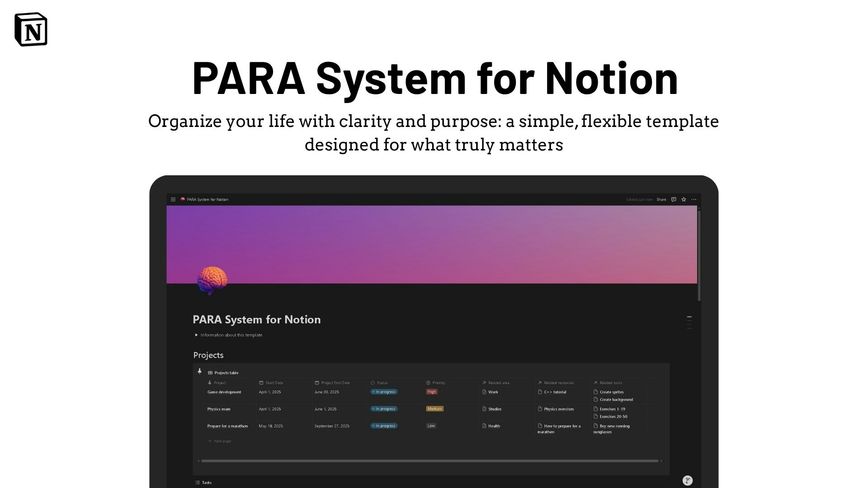The width and height of the screenshot is (868, 488).
Task: Click the Share button
Action: coord(661,199)
